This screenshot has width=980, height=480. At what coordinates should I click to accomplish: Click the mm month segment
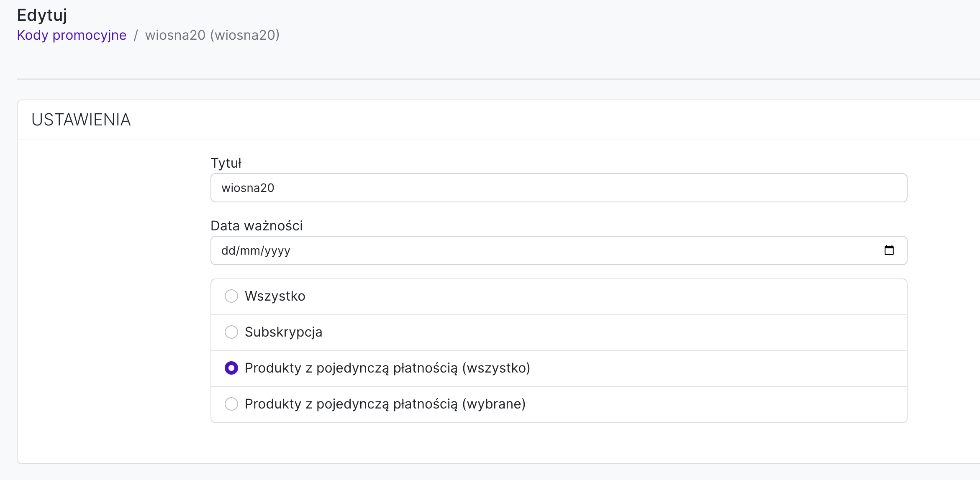point(250,250)
